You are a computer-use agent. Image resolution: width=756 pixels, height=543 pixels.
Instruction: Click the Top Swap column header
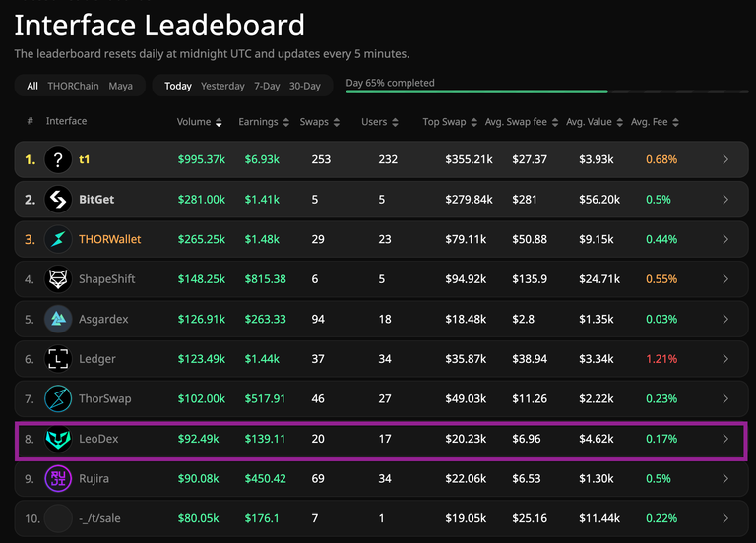tap(445, 122)
